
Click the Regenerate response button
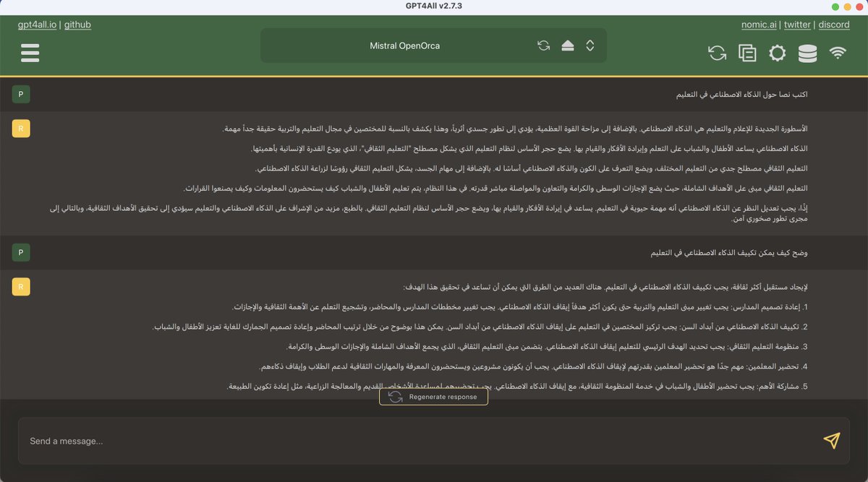(433, 397)
